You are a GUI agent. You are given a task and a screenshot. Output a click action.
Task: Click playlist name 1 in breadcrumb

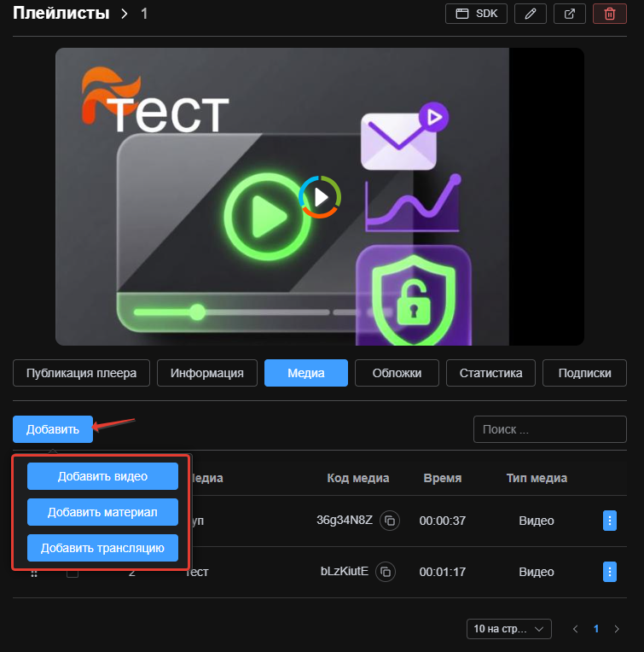[144, 14]
